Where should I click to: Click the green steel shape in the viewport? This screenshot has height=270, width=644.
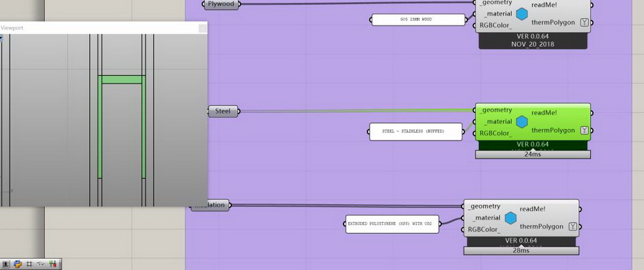pos(122,80)
